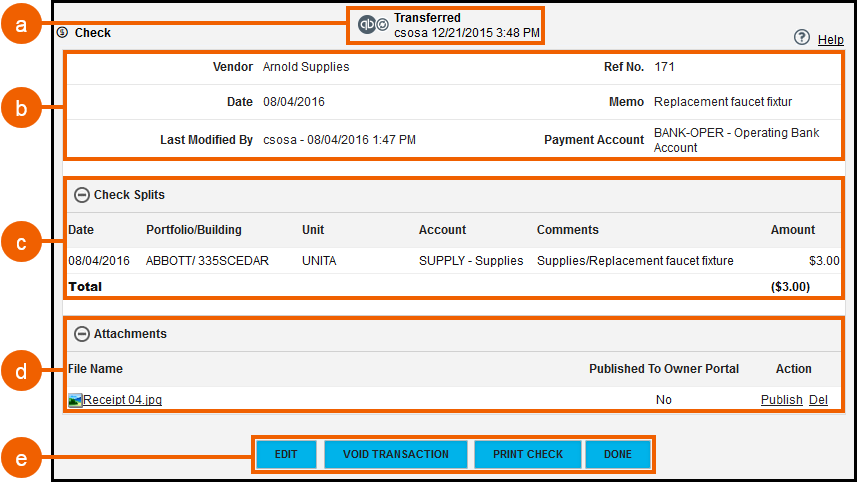Click the VOID TRANSACTION button
The image size is (857, 482).
(x=396, y=454)
